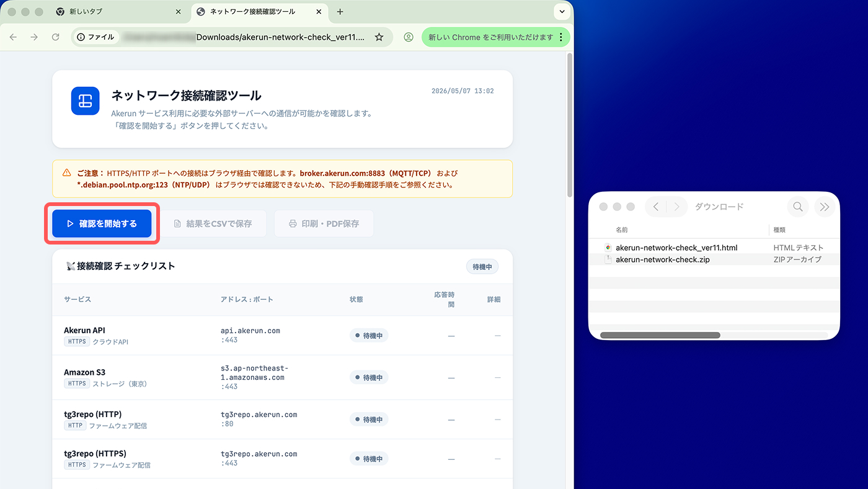Click the 名前 column header in Finder
The height and width of the screenshot is (489, 868).
coord(622,230)
